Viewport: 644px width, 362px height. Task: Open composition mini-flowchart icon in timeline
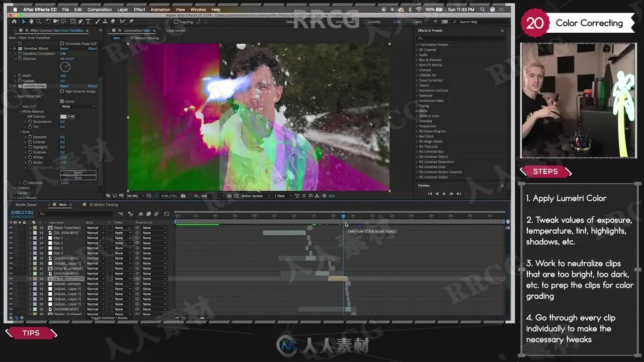(120, 214)
